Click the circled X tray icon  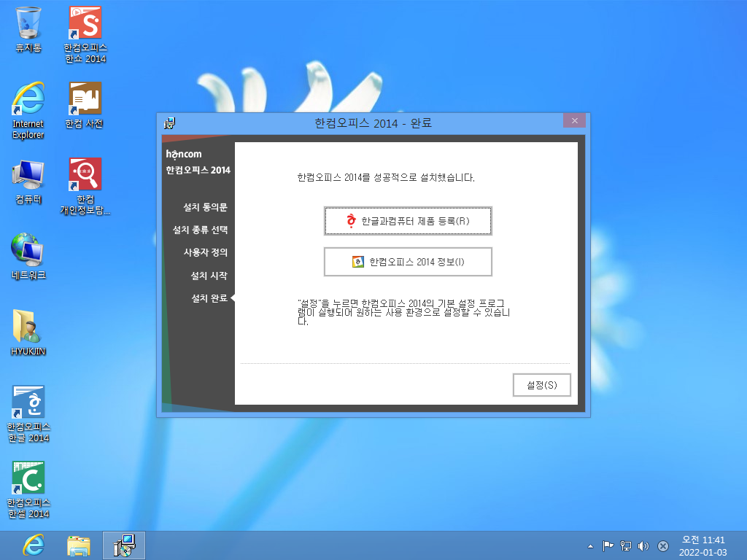click(662, 546)
